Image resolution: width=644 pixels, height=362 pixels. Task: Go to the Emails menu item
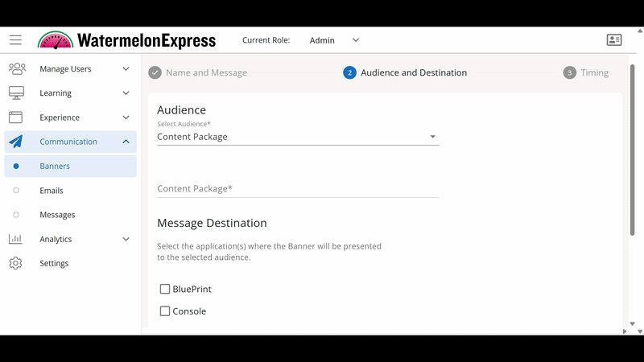52,191
